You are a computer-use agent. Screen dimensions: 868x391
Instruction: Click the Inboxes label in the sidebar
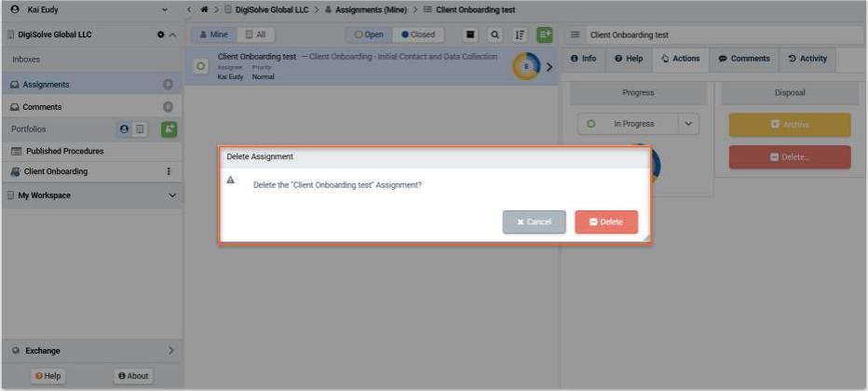click(x=25, y=60)
